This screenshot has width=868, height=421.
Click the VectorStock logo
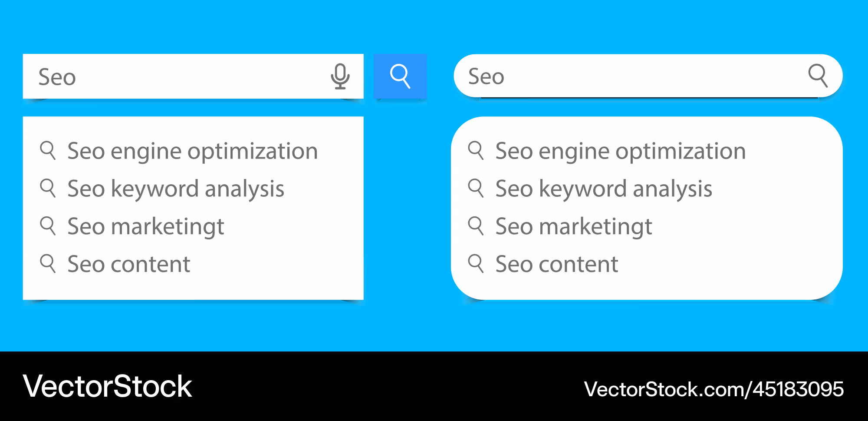click(x=108, y=386)
